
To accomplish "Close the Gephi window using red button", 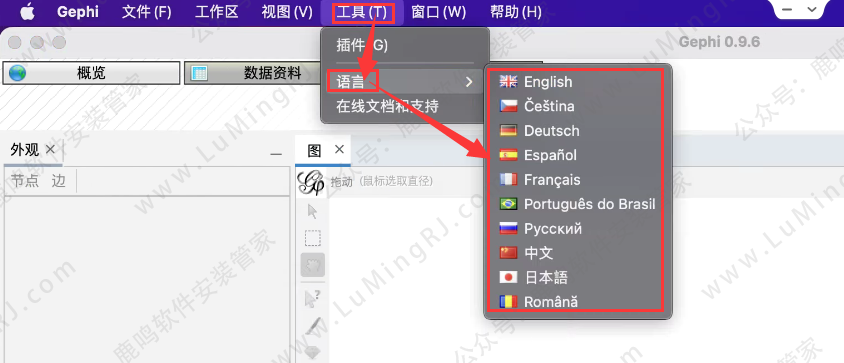I will pyautogui.click(x=15, y=43).
